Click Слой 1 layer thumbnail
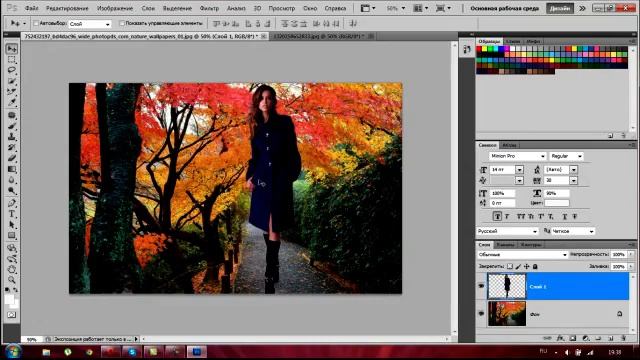640x360 pixels. pos(507,287)
